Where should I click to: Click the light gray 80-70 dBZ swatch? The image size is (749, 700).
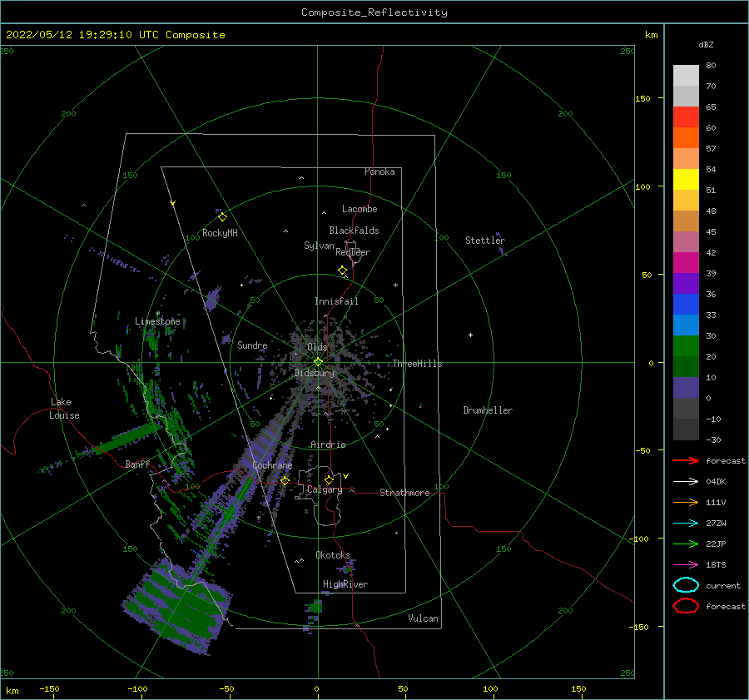[x=686, y=76]
